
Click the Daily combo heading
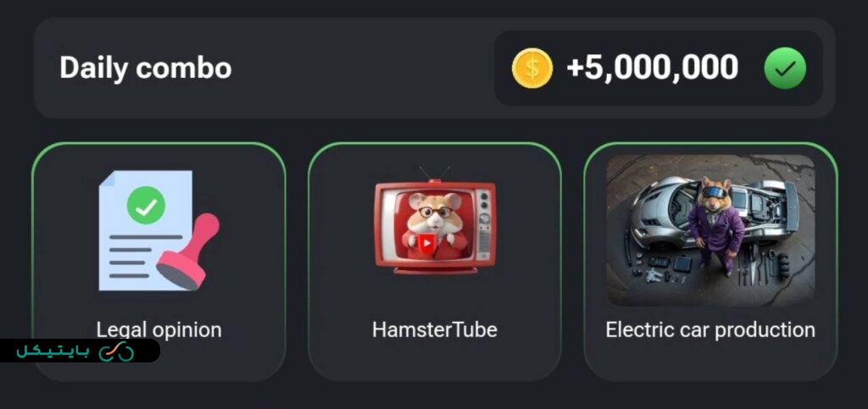click(146, 68)
